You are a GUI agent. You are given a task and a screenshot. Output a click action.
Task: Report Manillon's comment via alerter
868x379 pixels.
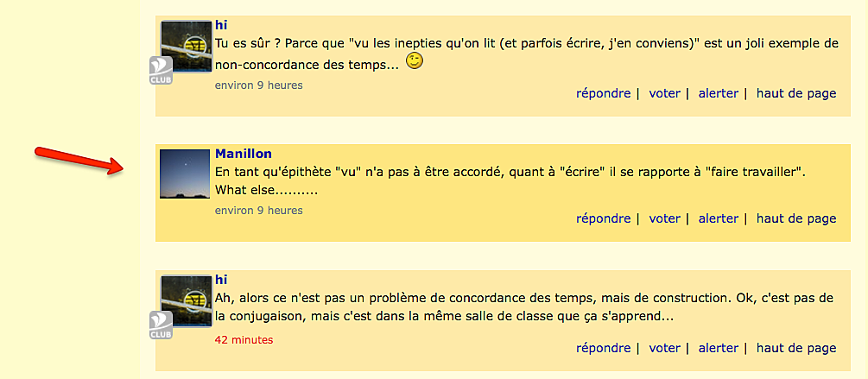pos(719,218)
